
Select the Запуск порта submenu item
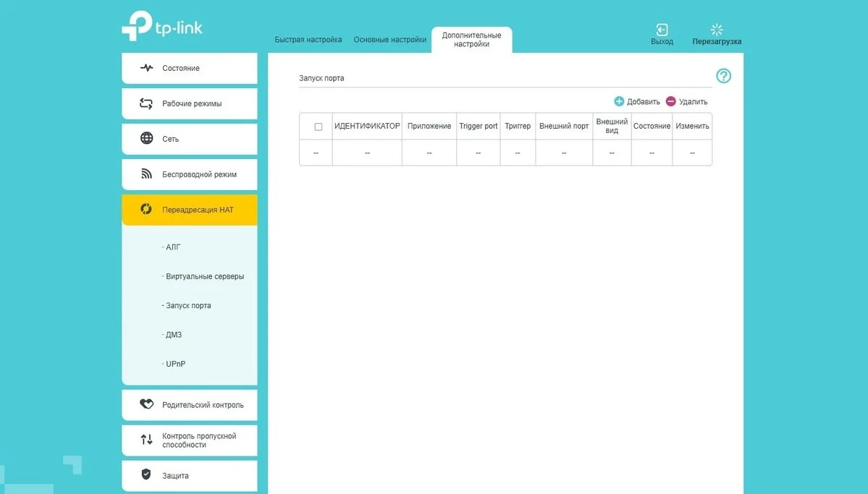187,305
